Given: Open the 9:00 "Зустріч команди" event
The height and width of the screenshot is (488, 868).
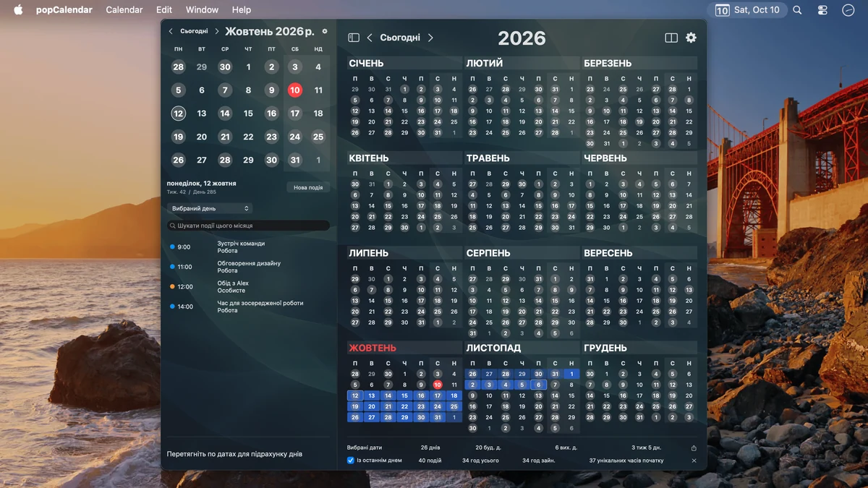Looking at the screenshot, I should [x=248, y=247].
